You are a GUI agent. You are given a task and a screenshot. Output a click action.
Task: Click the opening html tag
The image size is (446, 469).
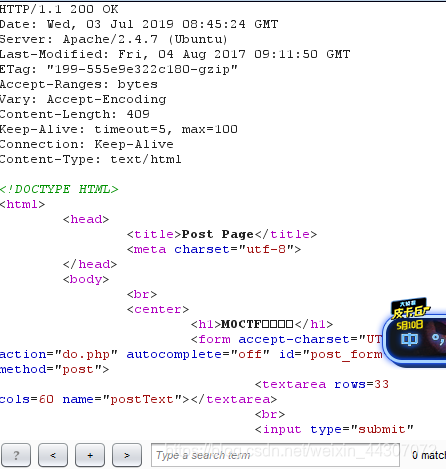click(x=22, y=204)
